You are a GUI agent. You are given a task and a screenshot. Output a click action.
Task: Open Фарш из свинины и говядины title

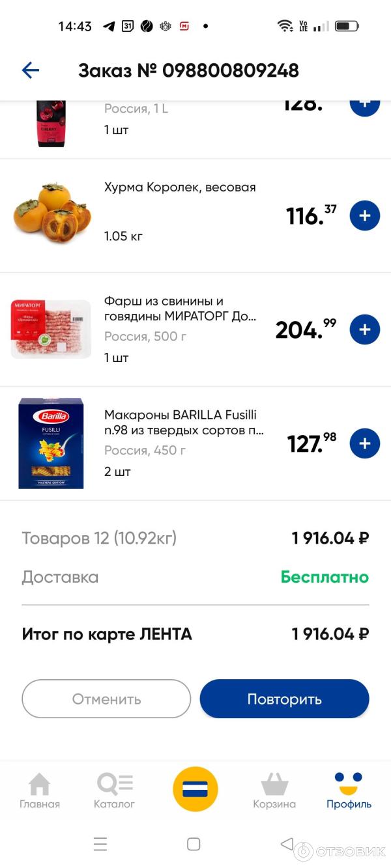pos(180,309)
